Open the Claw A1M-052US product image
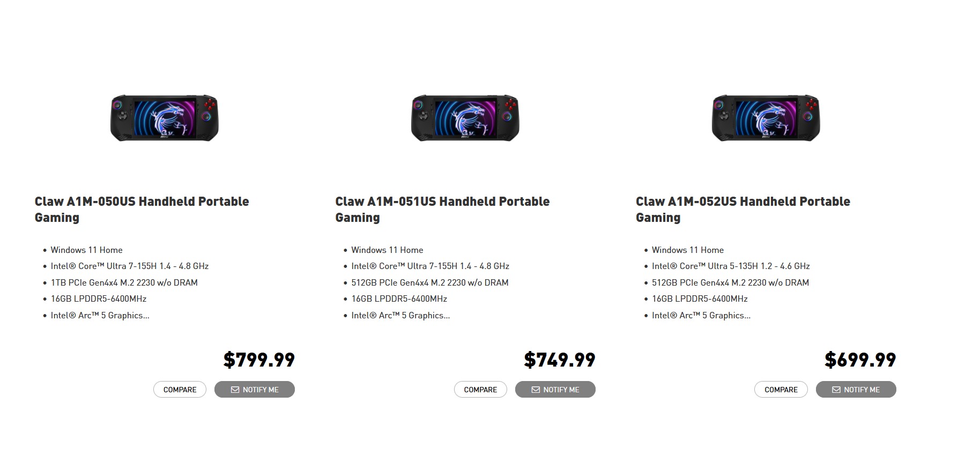The width and height of the screenshot is (980, 470). [766, 118]
